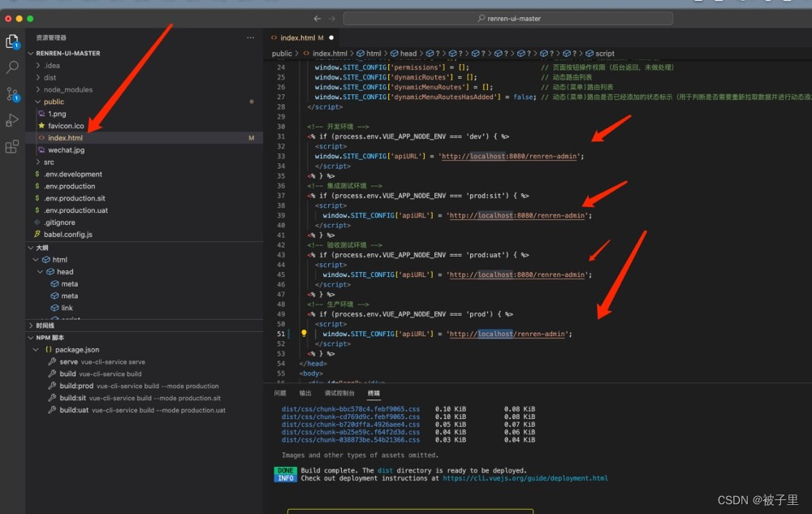The height and width of the screenshot is (514, 812).
Task: Click the lightbulb code action icon
Action: click(304, 334)
